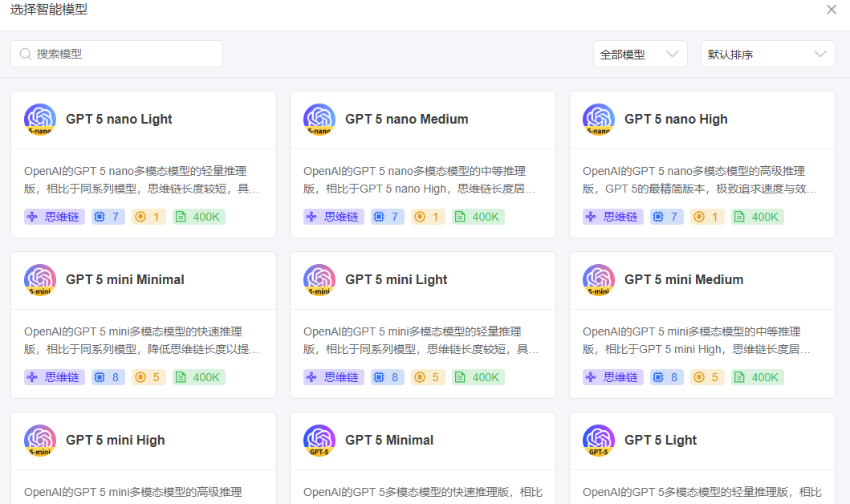Click chip badge 7 on GPT 5 nano Light
The height and width of the screenshot is (504, 850).
[x=108, y=217]
